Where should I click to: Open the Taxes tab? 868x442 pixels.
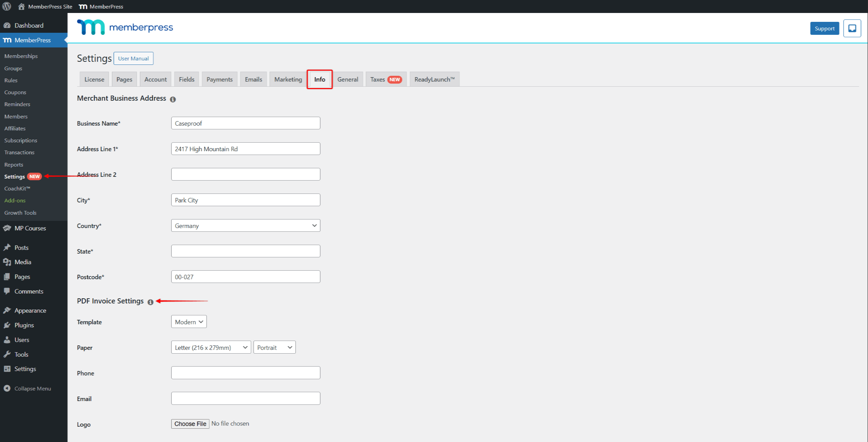click(x=386, y=80)
